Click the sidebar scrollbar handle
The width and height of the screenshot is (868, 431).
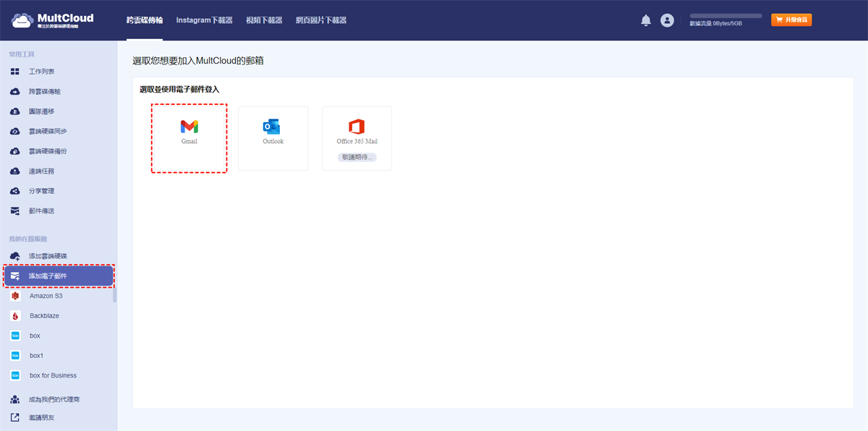coord(115,294)
